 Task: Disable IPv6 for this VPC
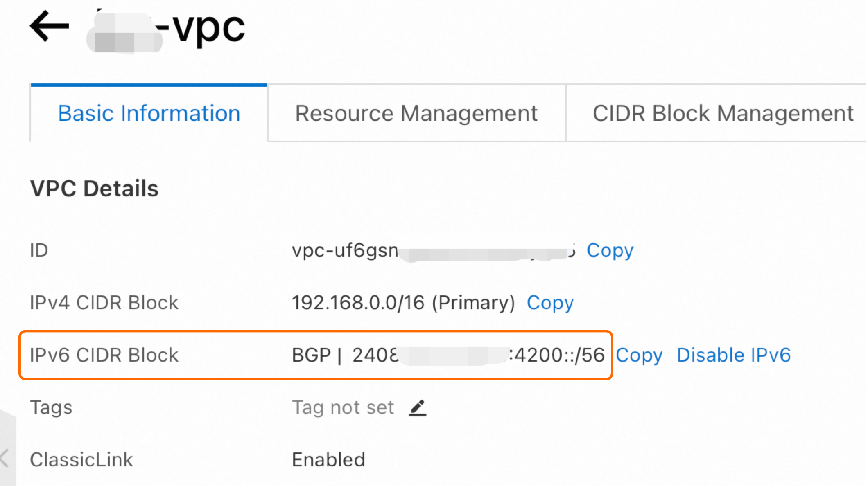point(734,355)
